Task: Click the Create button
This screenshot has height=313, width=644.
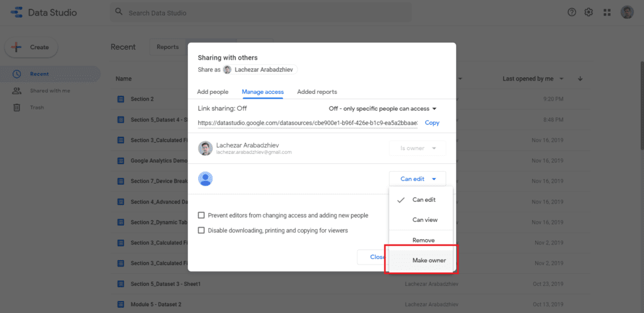Action: pyautogui.click(x=31, y=47)
